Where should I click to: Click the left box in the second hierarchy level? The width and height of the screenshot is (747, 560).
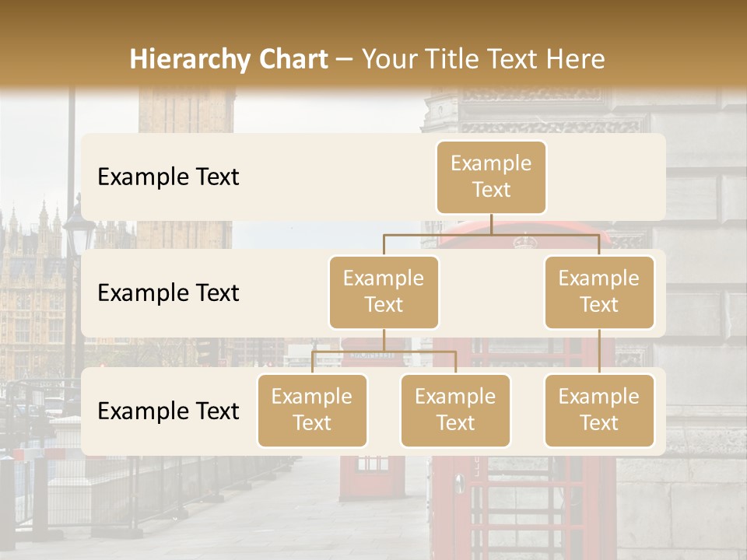tap(384, 292)
